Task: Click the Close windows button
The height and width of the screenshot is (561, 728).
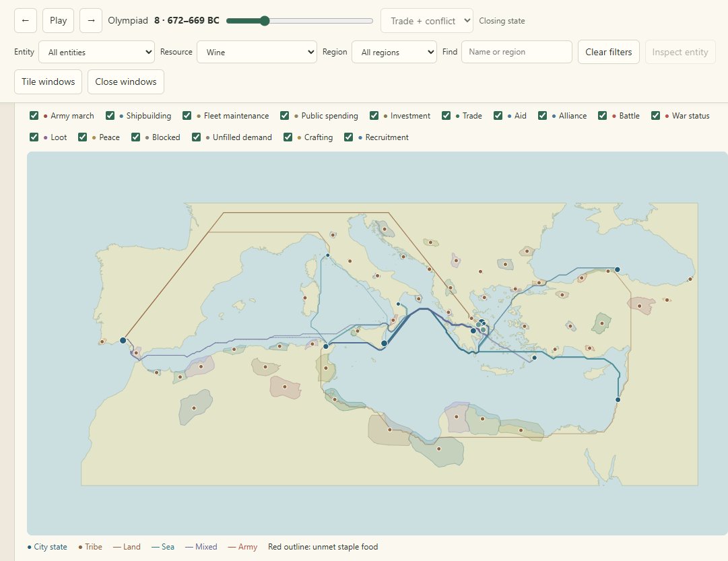Action: [x=126, y=81]
